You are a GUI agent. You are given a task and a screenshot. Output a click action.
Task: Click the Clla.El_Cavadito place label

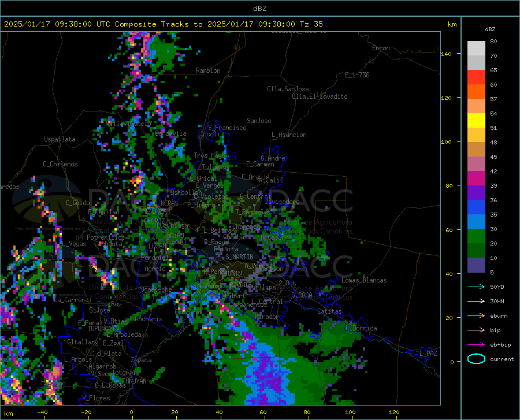[x=320, y=96]
